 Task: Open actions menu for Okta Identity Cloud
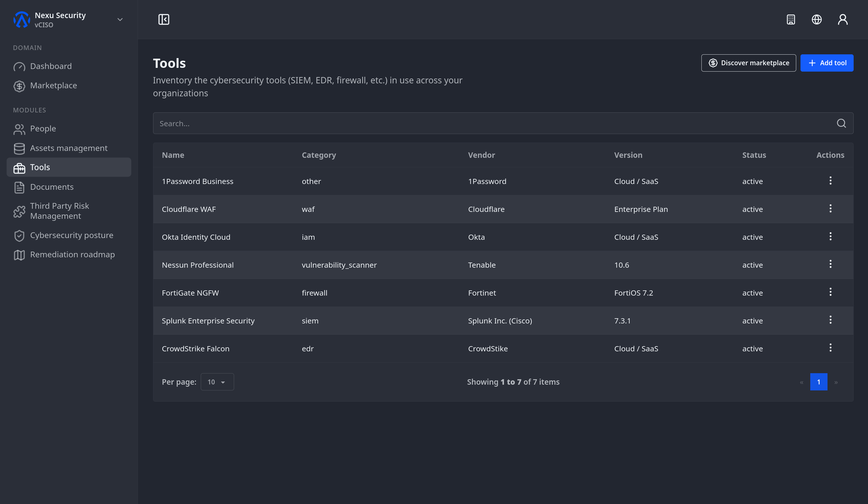(830, 237)
